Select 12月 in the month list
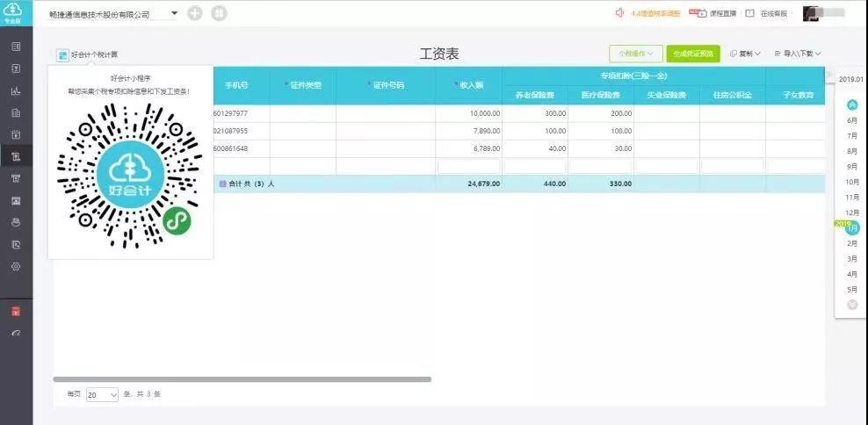 pyautogui.click(x=852, y=212)
